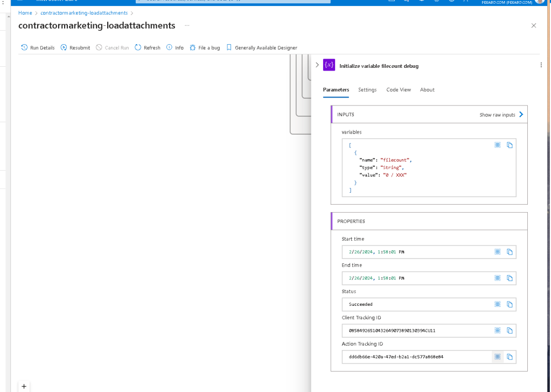Select the Parameters tab
The width and height of the screenshot is (551, 392).
click(x=336, y=89)
